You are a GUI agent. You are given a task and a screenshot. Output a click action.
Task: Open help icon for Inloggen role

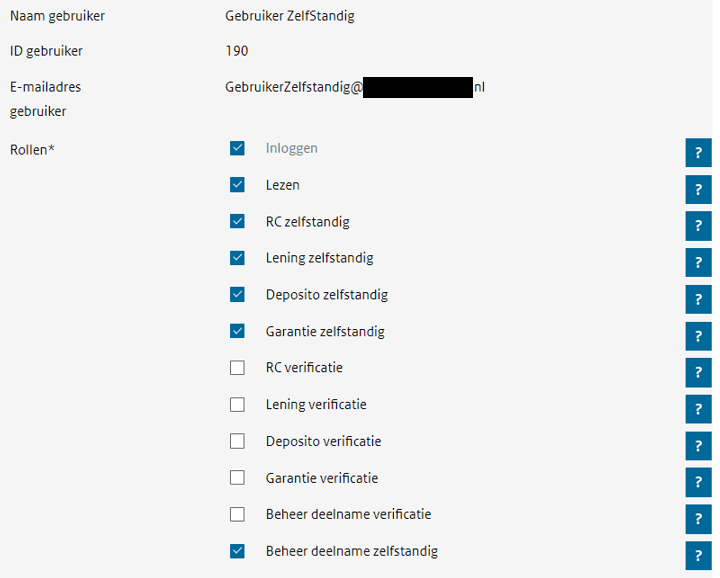(698, 153)
